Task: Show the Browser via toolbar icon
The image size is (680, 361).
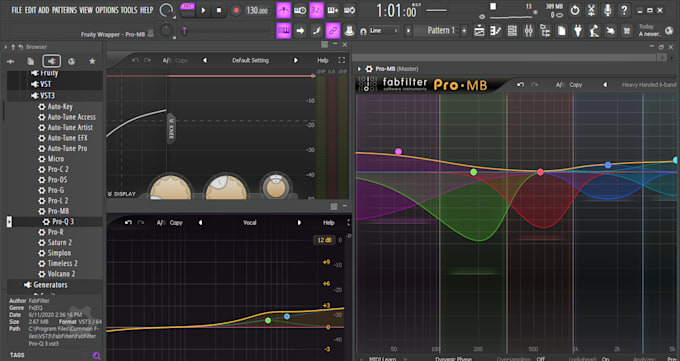Action: (545, 31)
